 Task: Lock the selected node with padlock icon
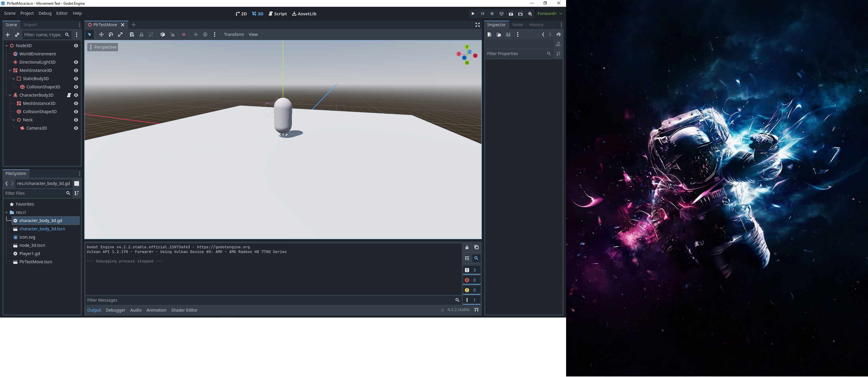(x=142, y=35)
